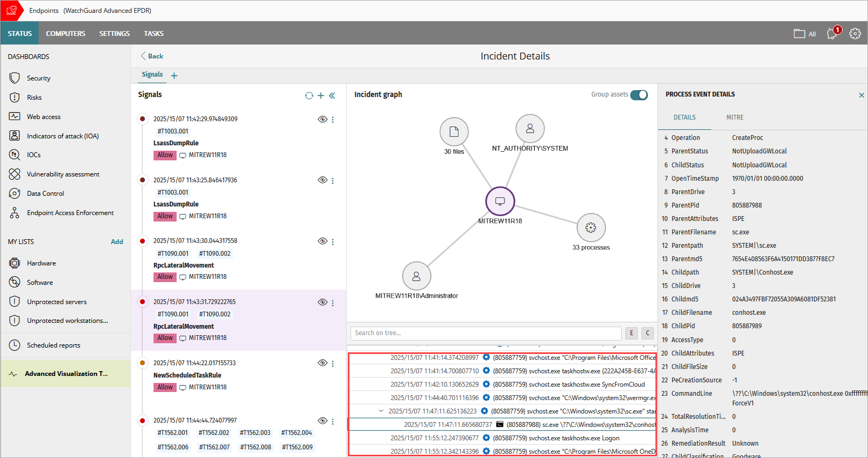The height and width of the screenshot is (458, 868).
Task: Select the svchost.exe taskhostw.exe SyncFromCloud row
Action: point(502,385)
